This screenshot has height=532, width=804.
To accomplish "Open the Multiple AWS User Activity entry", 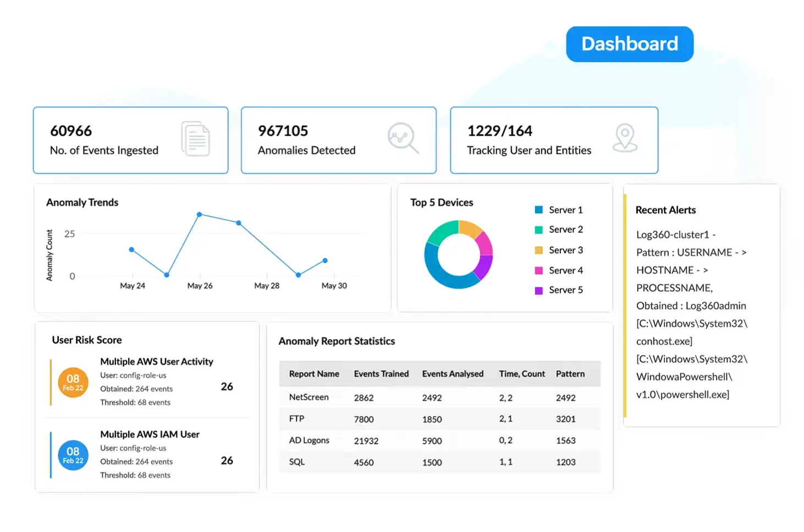I will click(157, 362).
